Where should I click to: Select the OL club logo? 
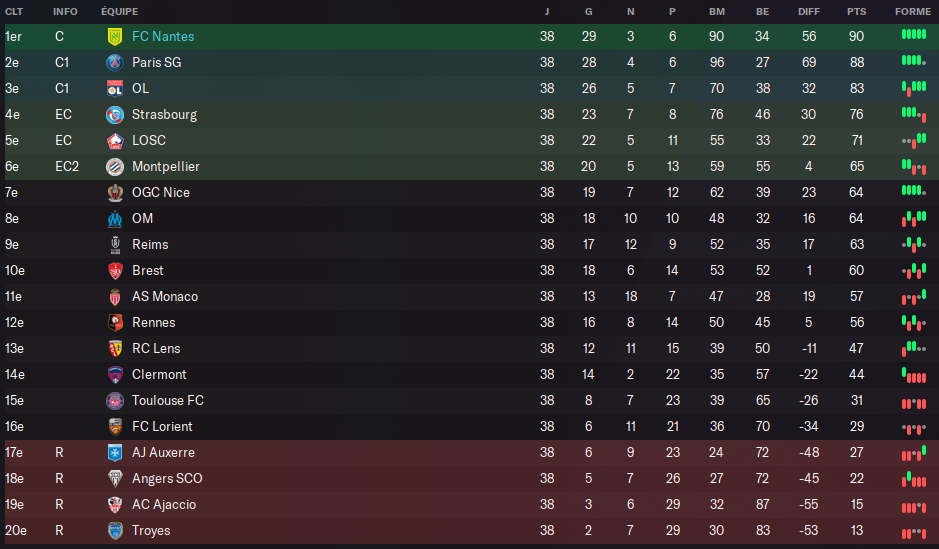point(114,88)
